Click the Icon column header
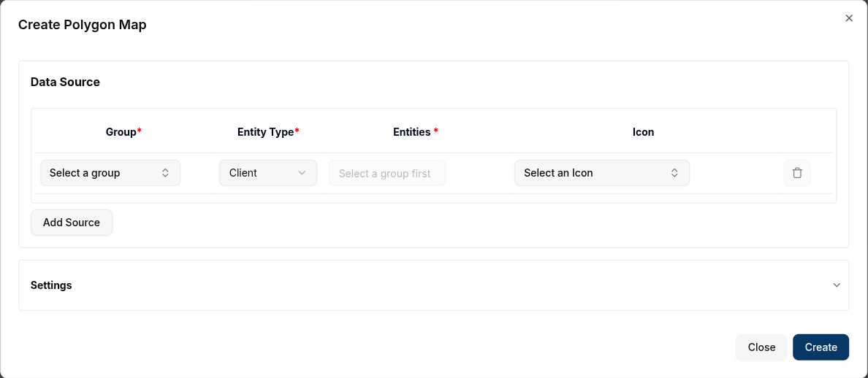 (643, 132)
